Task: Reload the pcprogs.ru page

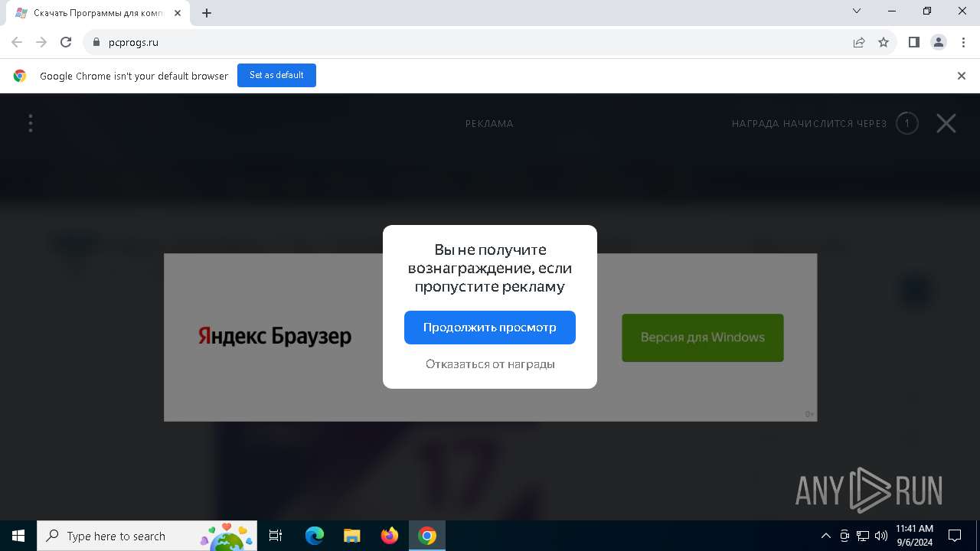Action: 66,43
